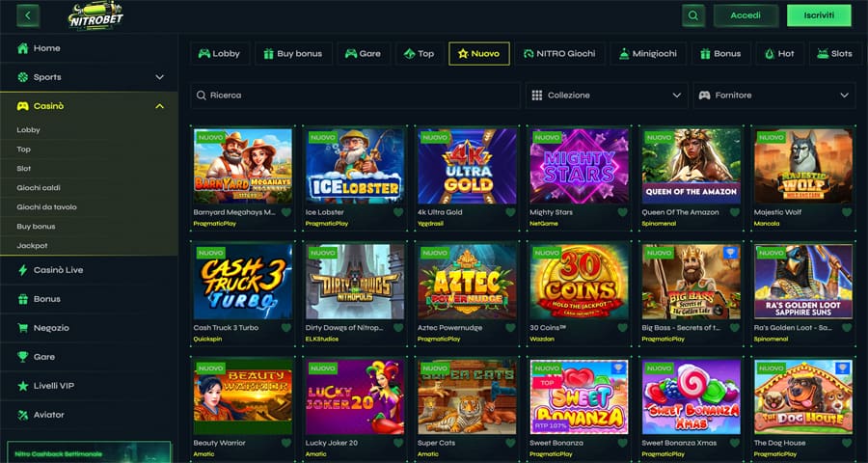Open the Mighty Stars game thumbnail
Viewport: 868px width, 463px height.
pos(579,166)
